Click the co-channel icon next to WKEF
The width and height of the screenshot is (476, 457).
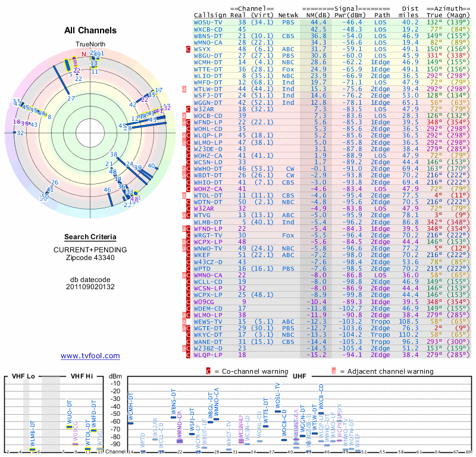pos(189,254)
